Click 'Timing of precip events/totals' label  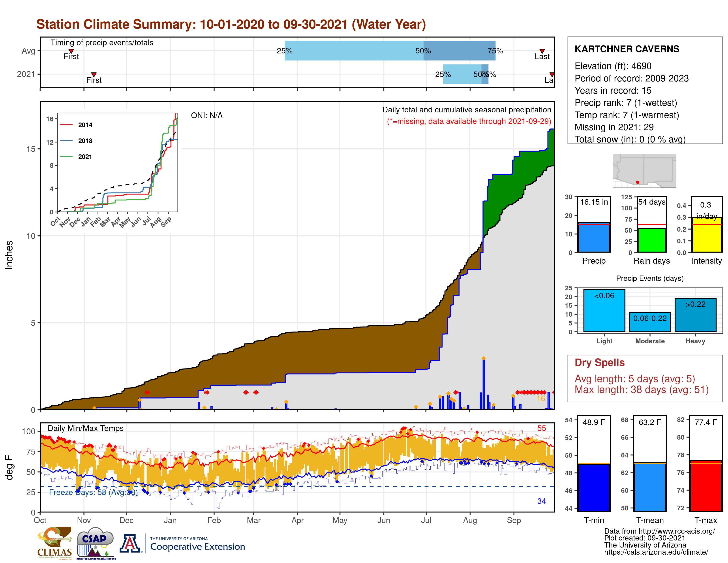[x=102, y=43]
